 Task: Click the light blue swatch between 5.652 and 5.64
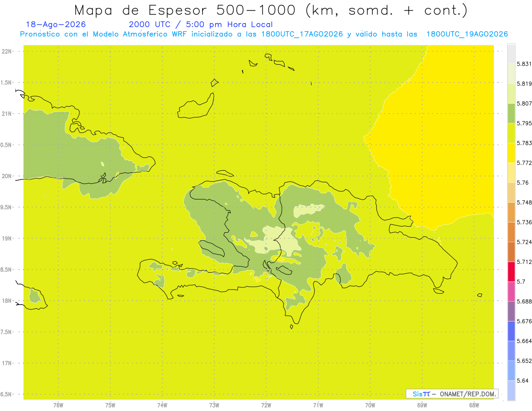(511, 371)
